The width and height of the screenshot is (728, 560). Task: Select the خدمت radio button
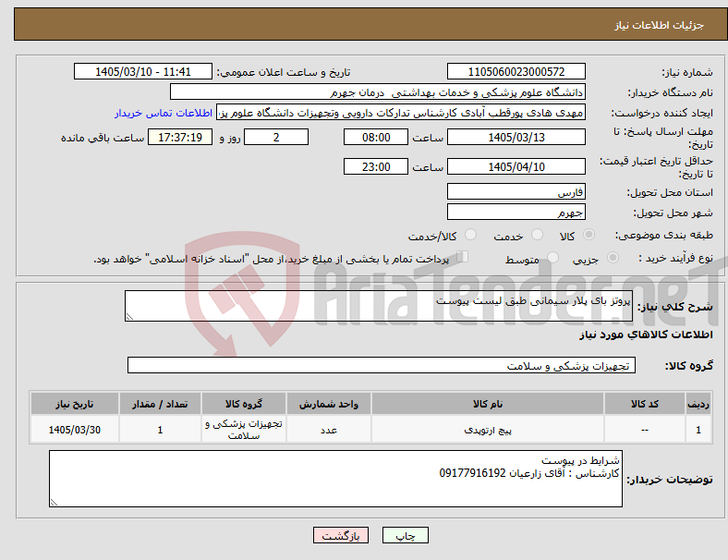click(537, 235)
